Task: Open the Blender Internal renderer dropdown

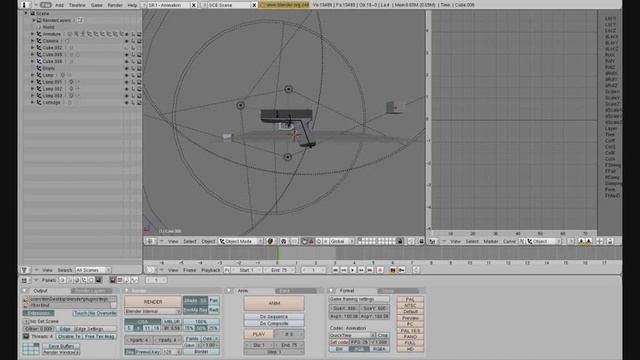Action: tap(153, 311)
